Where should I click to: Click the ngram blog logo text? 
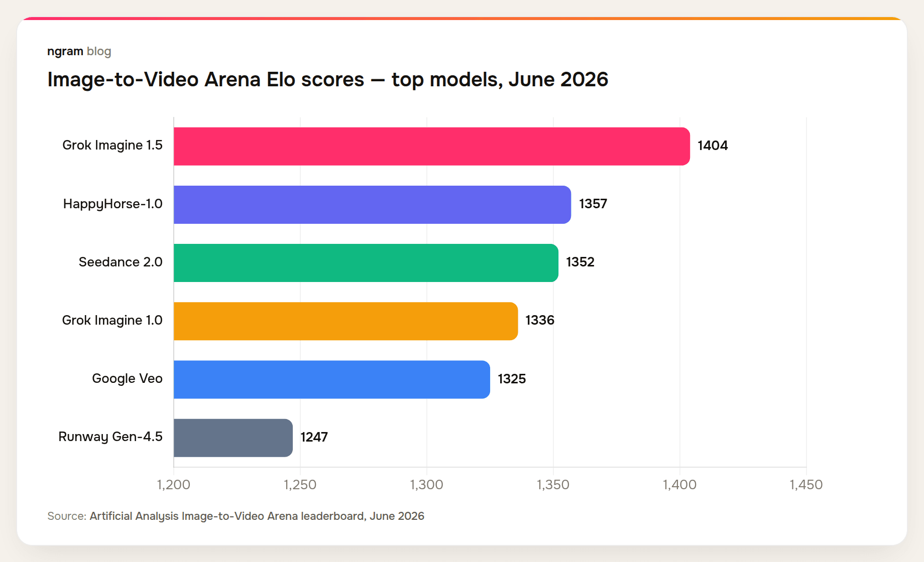tap(79, 51)
